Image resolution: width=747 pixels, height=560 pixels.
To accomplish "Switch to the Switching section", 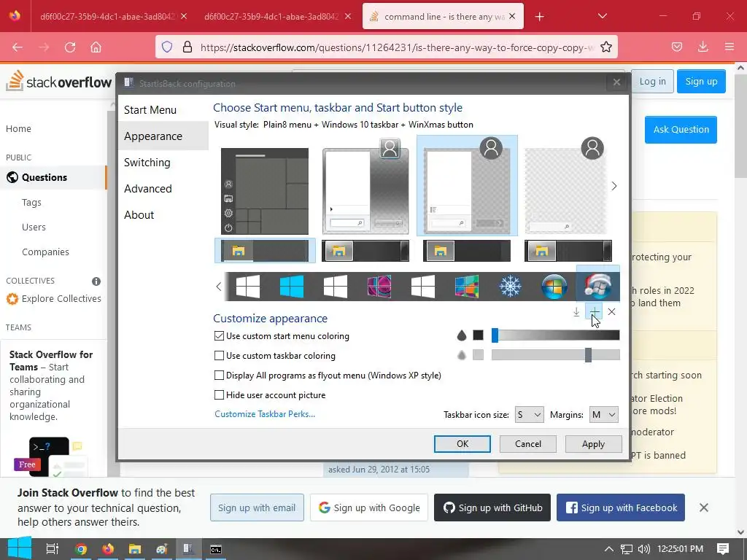I will 147,162.
